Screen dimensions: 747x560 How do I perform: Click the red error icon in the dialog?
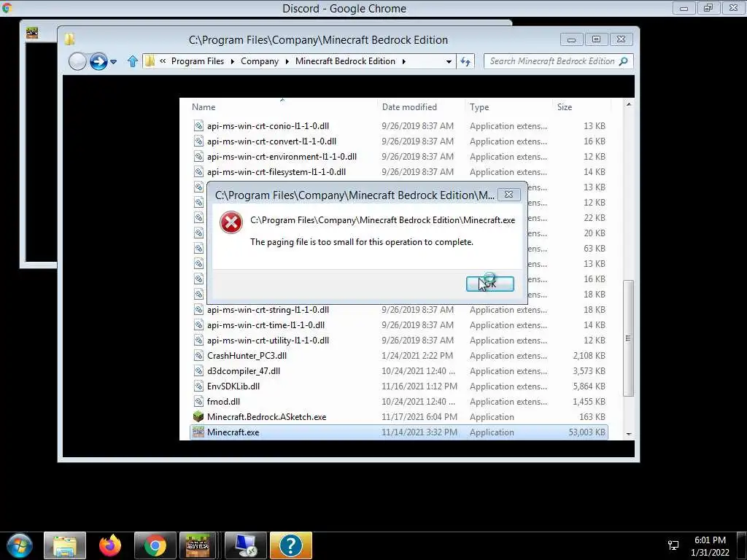(231, 222)
